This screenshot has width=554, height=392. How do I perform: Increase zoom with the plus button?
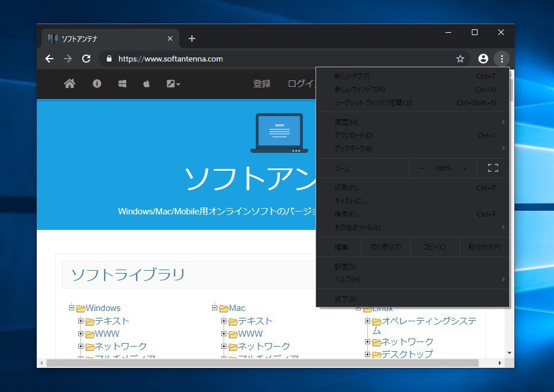[x=464, y=168]
